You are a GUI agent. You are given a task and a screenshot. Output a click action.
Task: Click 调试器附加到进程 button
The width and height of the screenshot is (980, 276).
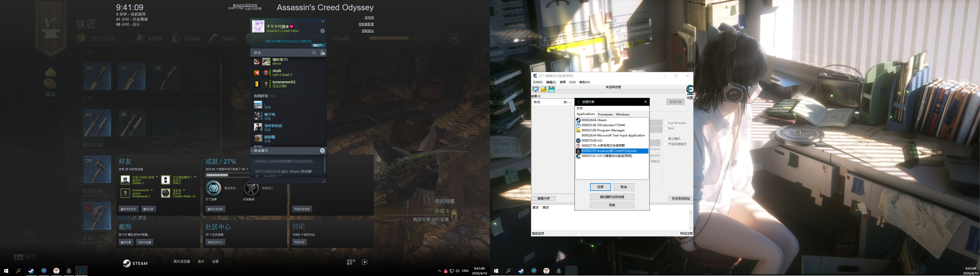[x=612, y=197]
